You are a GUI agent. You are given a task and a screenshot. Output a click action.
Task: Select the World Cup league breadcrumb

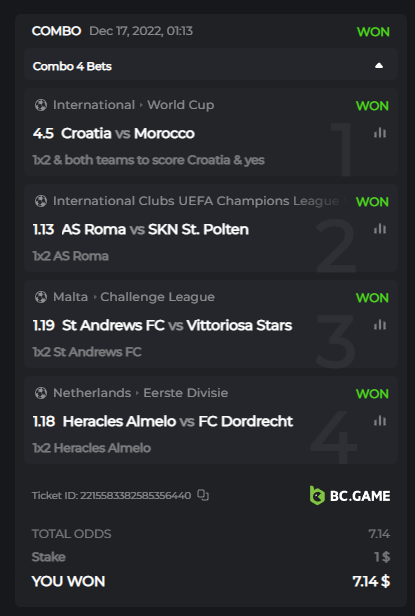[x=181, y=105]
